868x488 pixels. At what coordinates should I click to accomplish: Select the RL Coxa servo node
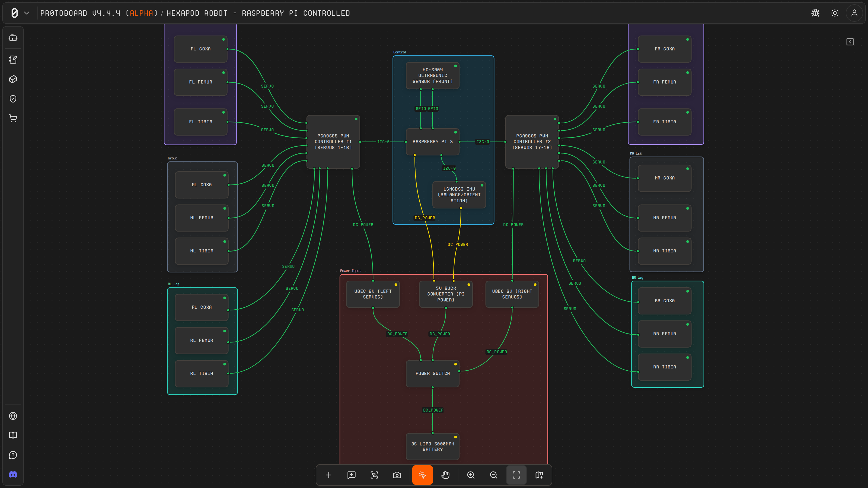tap(202, 307)
